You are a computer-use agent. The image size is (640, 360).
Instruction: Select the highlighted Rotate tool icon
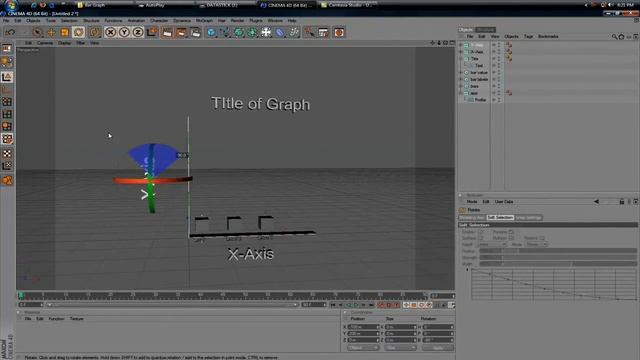[x=78, y=32]
